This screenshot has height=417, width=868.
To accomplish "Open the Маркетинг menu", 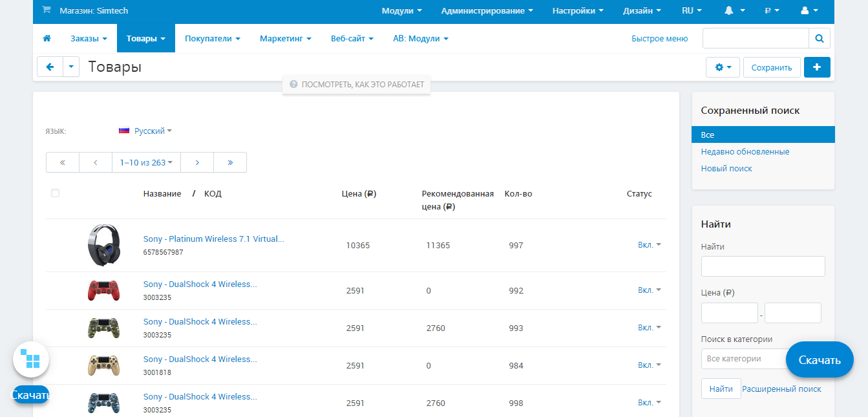I will [x=286, y=39].
